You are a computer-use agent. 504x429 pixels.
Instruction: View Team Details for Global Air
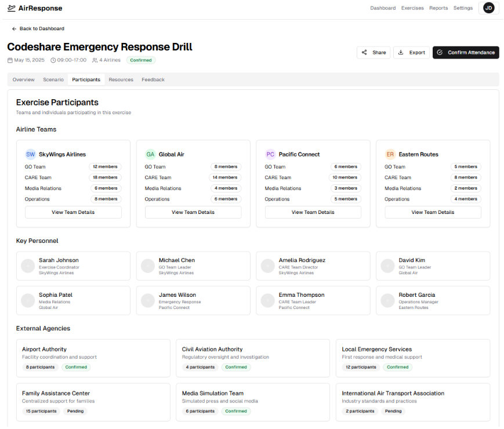pos(193,212)
